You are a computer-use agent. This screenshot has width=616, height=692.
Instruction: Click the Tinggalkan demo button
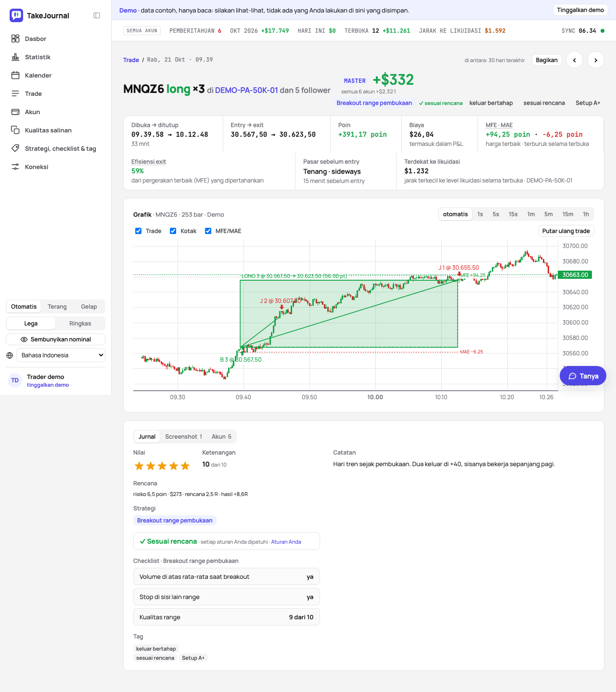pos(580,10)
